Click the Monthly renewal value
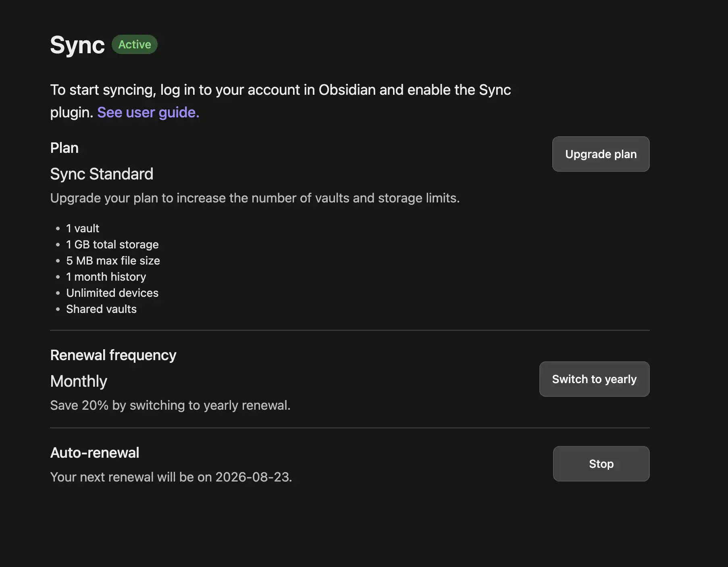Viewport: 728px width, 567px height. coord(79,381)
